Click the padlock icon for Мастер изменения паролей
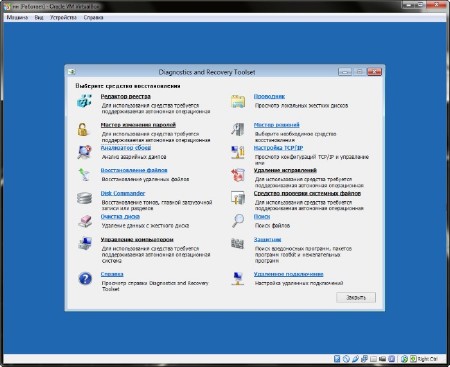The width and height of the screenshot is (450, 367). pos(83,129)
